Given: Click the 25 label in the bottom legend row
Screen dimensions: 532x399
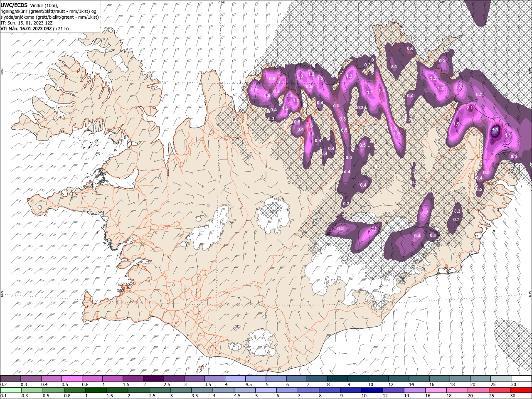Looking at the screenshot, I should (x=492, y=396).
